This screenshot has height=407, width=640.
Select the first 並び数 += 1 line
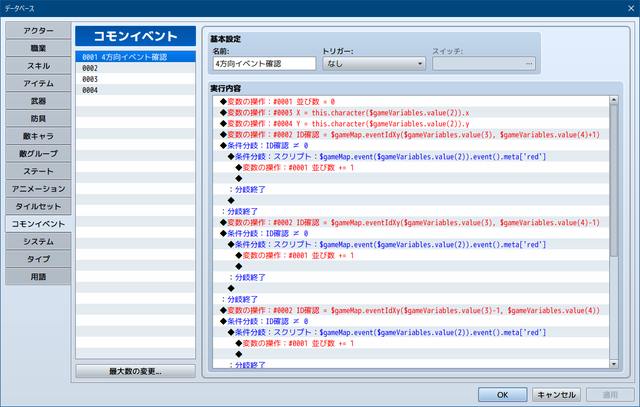(411, 168)
